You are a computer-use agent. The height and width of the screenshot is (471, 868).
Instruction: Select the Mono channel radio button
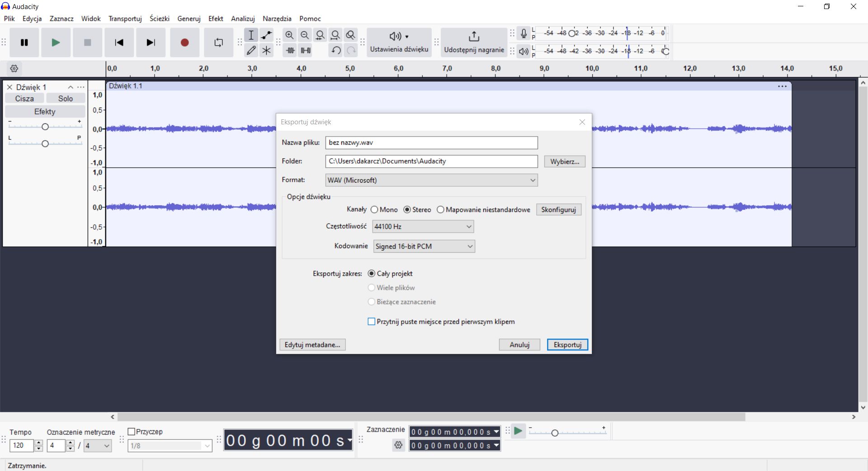[374, 210]
